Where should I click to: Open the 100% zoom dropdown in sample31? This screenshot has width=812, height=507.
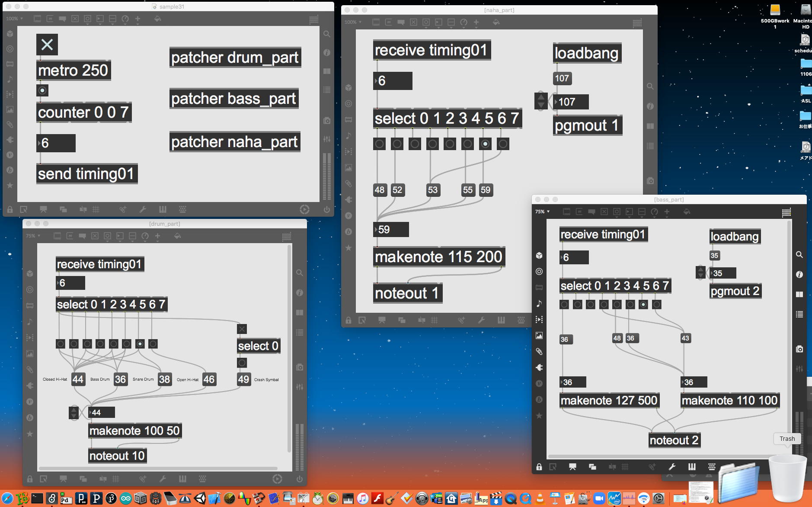point(14,19)
